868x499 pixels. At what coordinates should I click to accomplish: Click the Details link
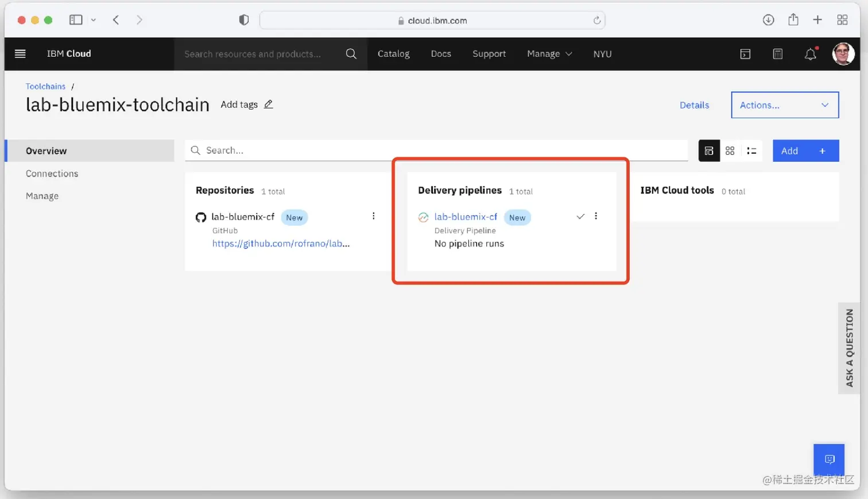click(694, 105)
